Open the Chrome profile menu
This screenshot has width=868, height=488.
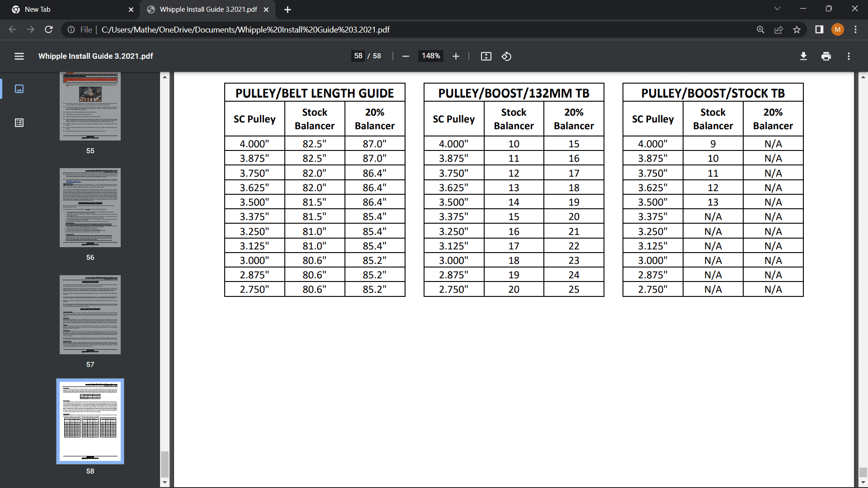(x=837, y=29)
